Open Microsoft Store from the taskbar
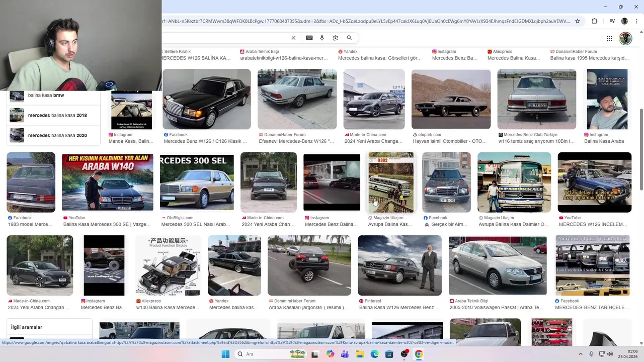The width and height of the screenshot is (644, 362). [389, 354]
